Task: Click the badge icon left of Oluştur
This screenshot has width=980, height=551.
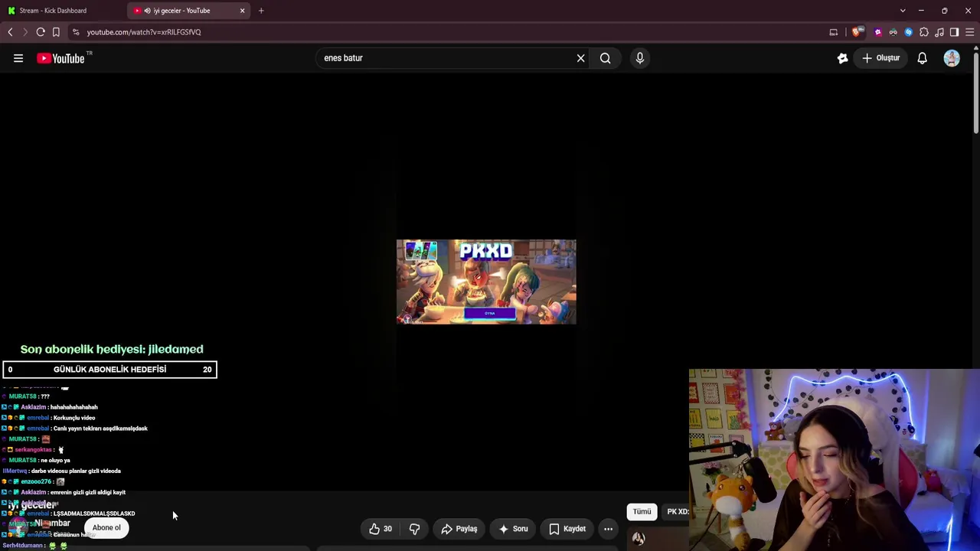Action: (842, 58)
